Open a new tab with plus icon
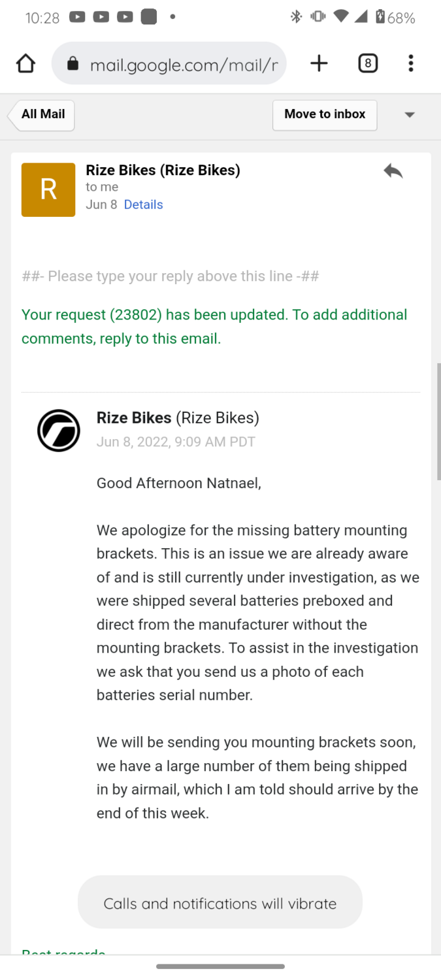 [319, 63]
